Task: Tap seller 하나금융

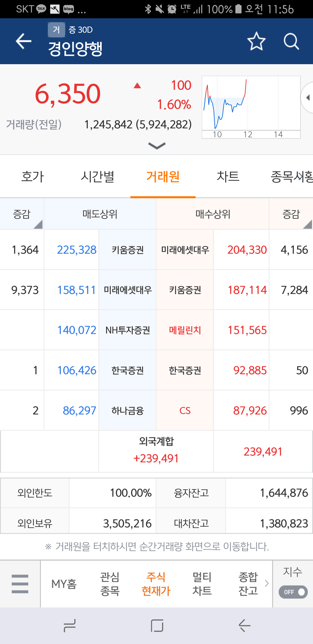Action: (127, 410)
